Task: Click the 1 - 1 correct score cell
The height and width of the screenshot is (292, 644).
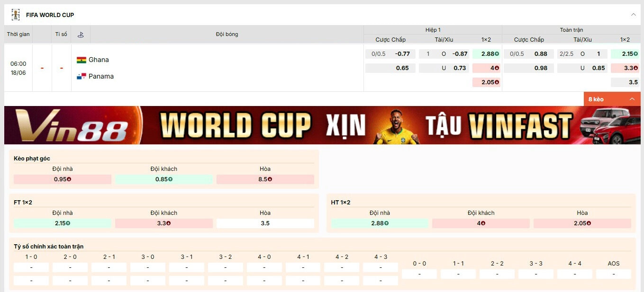Action: [x=458, y=274]
